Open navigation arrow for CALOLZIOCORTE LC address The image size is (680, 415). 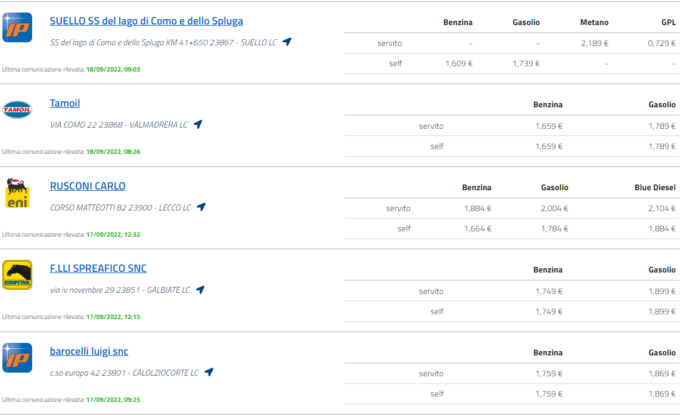pos(209,372)
